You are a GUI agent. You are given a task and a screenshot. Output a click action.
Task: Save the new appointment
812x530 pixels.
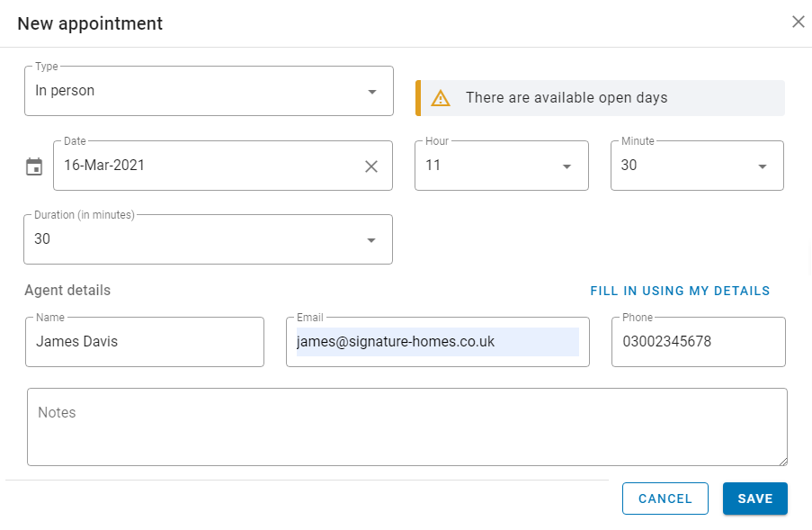pos(755,499)
